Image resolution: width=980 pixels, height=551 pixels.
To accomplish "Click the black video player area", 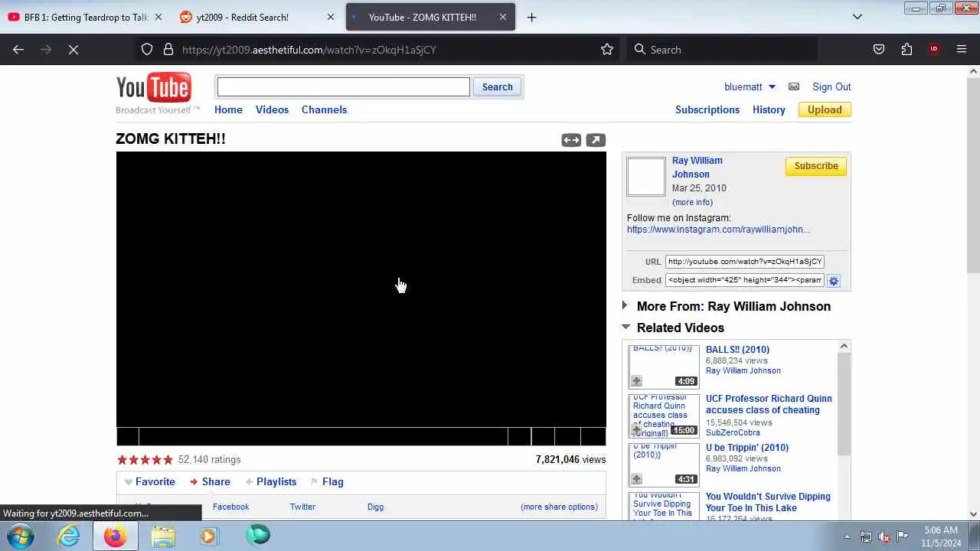I will point(361,289).
